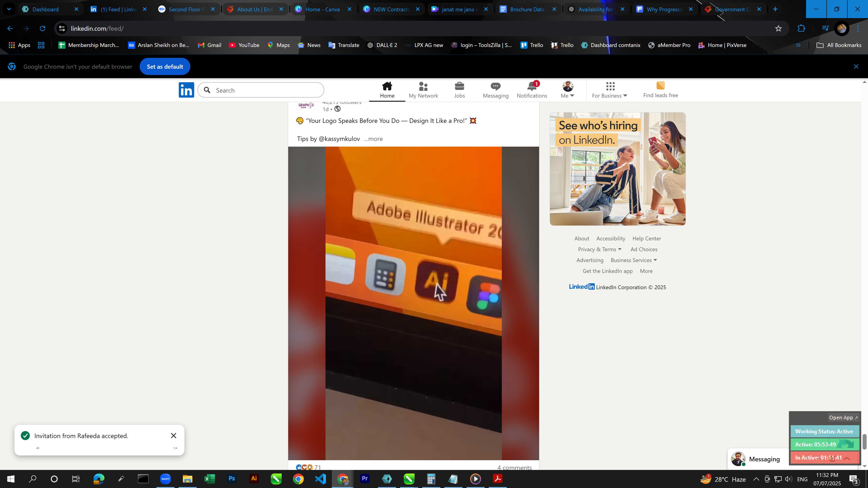Launch Photoshop from the taskbar

231,479
